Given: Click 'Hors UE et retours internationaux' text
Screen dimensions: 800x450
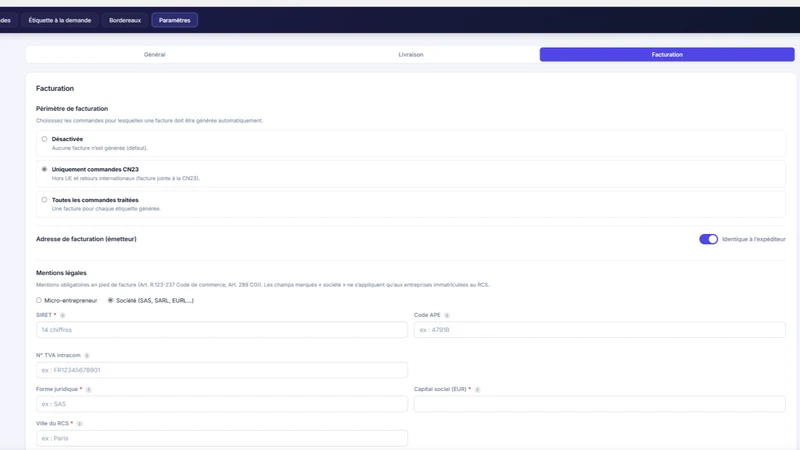Looking at the screenshot, I should (126, 179).
